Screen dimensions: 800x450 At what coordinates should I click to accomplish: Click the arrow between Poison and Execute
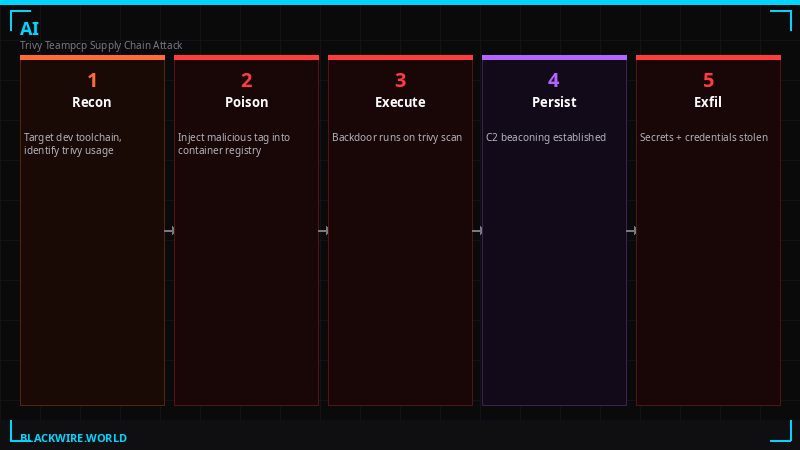pyautogui.click(x=323, y=231)
